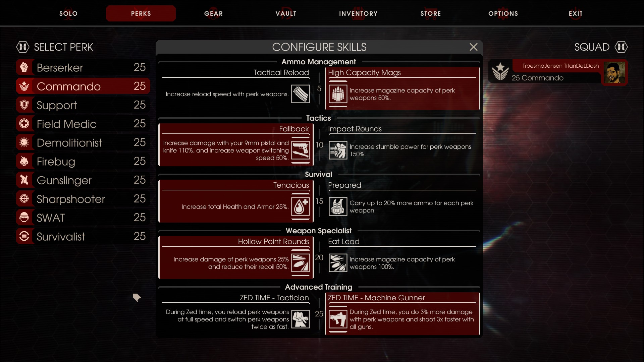
Task: Click the TroesmaJensen player avatar
Action: (x=614, y=72)
